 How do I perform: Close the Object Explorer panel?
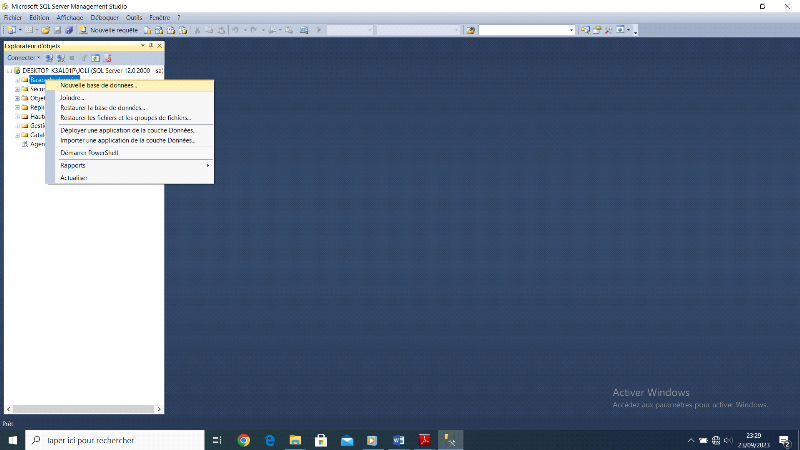159,45
